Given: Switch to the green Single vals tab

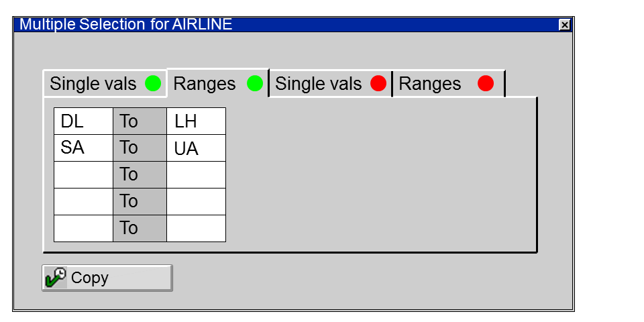Looking at the screenshot, I should tap(94, 84).
